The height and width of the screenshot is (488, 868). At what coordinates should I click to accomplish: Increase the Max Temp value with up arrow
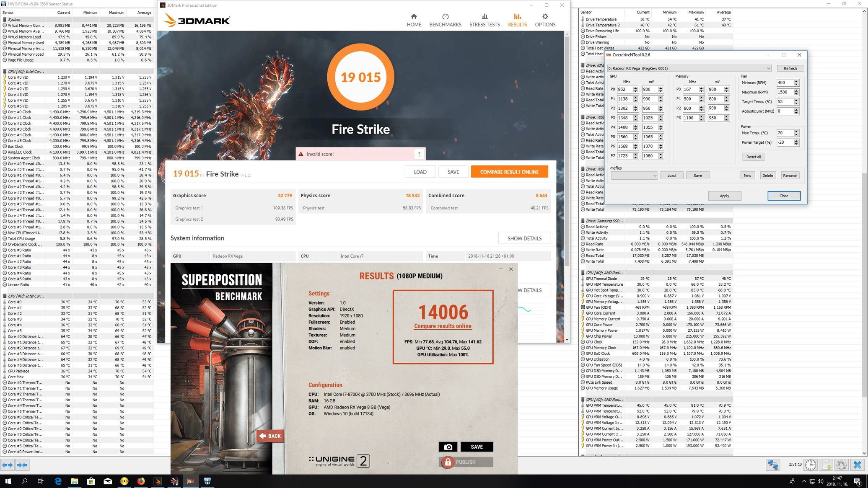pyautogui.click(x=796, y=131)
